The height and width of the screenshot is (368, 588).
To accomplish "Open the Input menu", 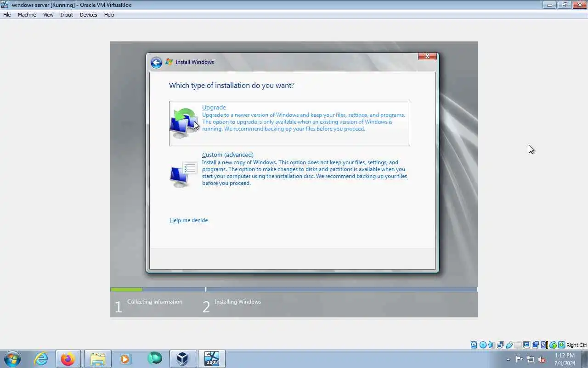I will 67,15.
